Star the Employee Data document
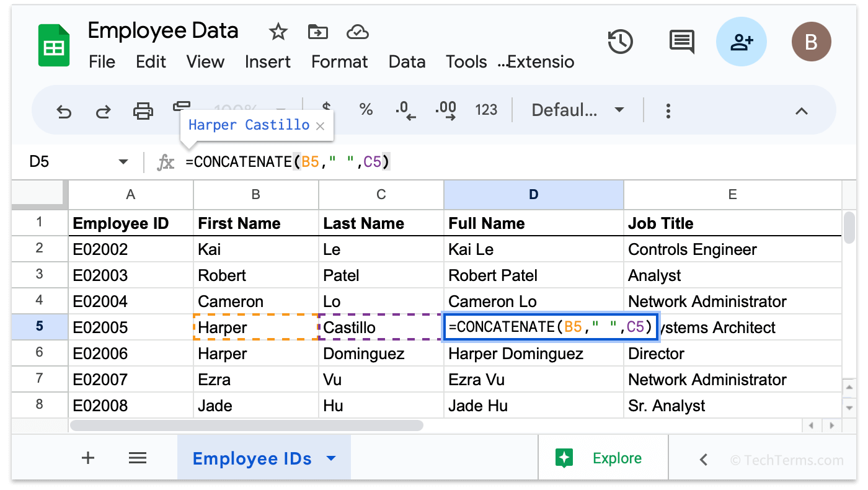Viewport: 868px width, 490px height. tap(278, 32)
